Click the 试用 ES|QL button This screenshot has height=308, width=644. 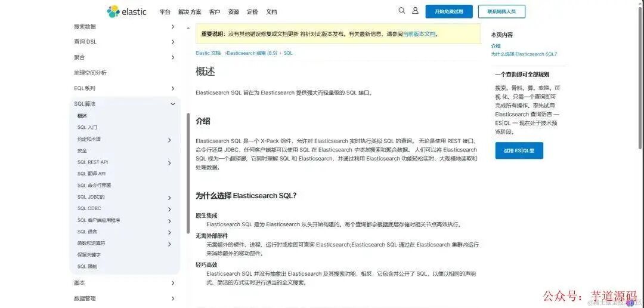click(x=519, y=150)
